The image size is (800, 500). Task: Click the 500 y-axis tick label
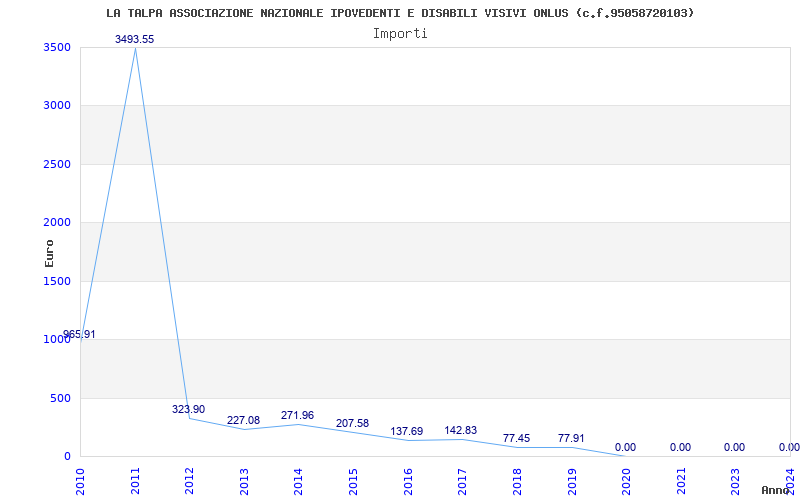tap(60, 398)
